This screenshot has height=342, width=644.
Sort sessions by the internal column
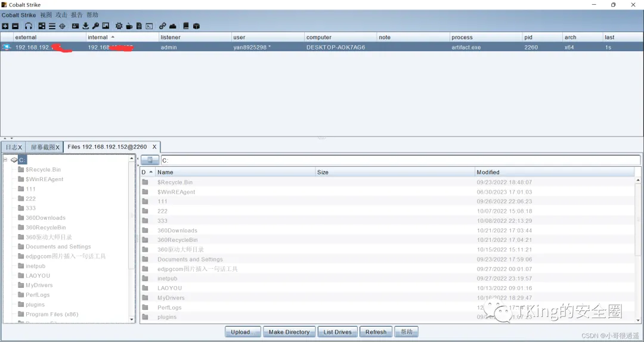[x=122, y=37]
